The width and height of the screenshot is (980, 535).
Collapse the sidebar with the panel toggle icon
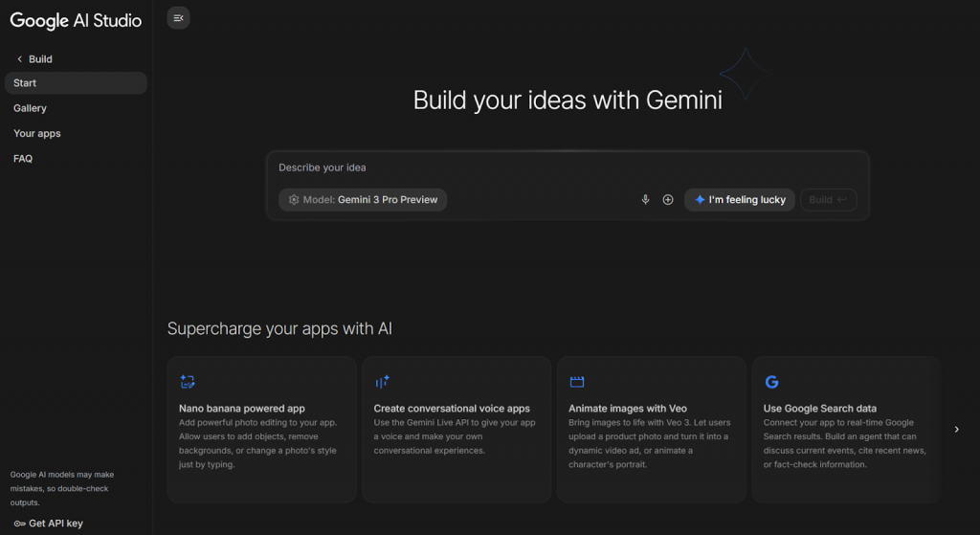(178, 18)
